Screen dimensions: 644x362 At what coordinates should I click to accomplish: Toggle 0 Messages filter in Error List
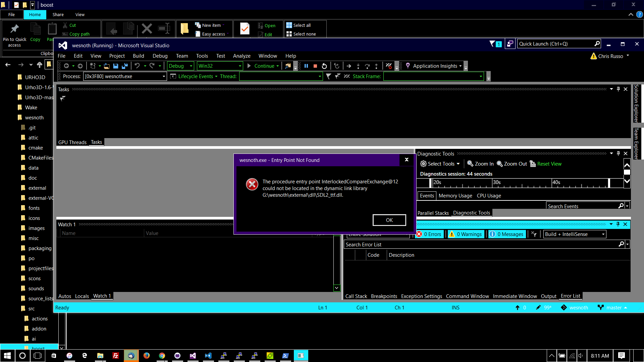tap(506, 234)
